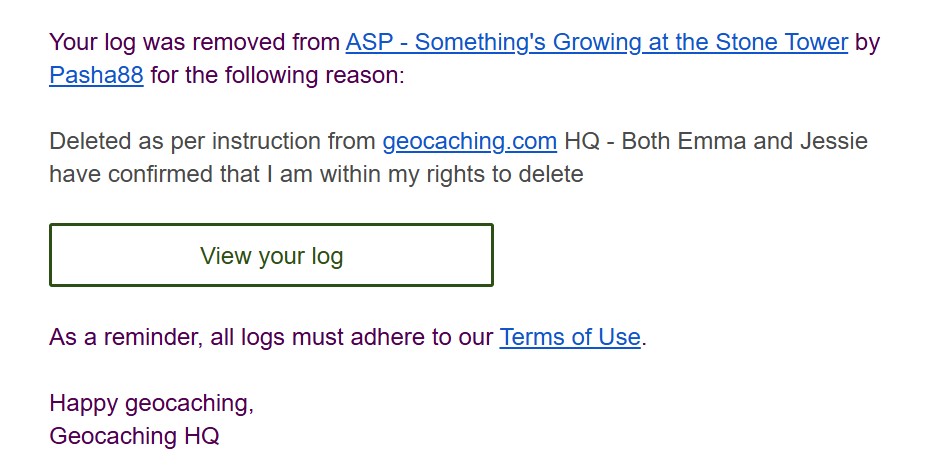Click the 'Deleted as per instruction from' text
The width and height of the screenshot is (933, 469).
click(213, 142)
